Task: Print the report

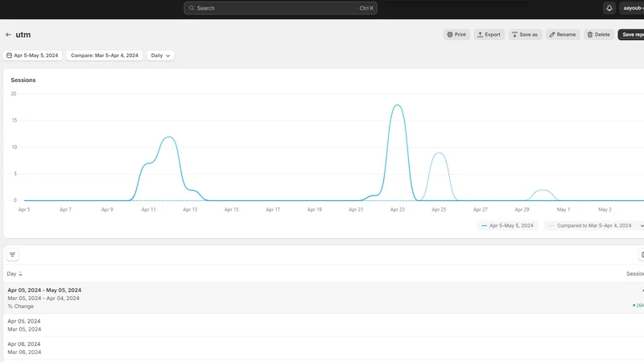Action: coord(456,35)
